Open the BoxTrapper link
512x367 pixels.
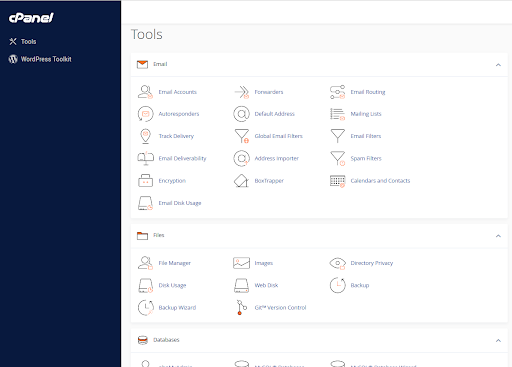[269, 181]
